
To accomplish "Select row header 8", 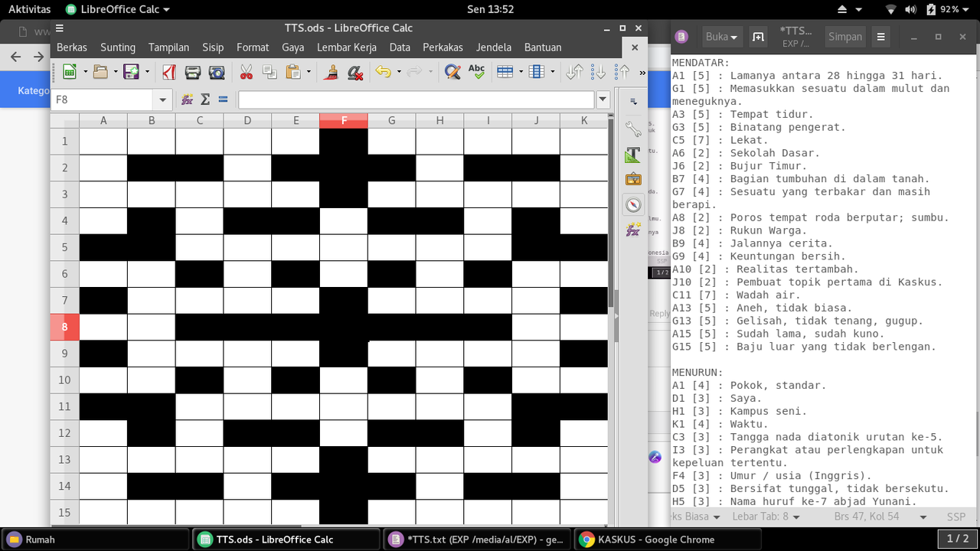I will point(65,327).
